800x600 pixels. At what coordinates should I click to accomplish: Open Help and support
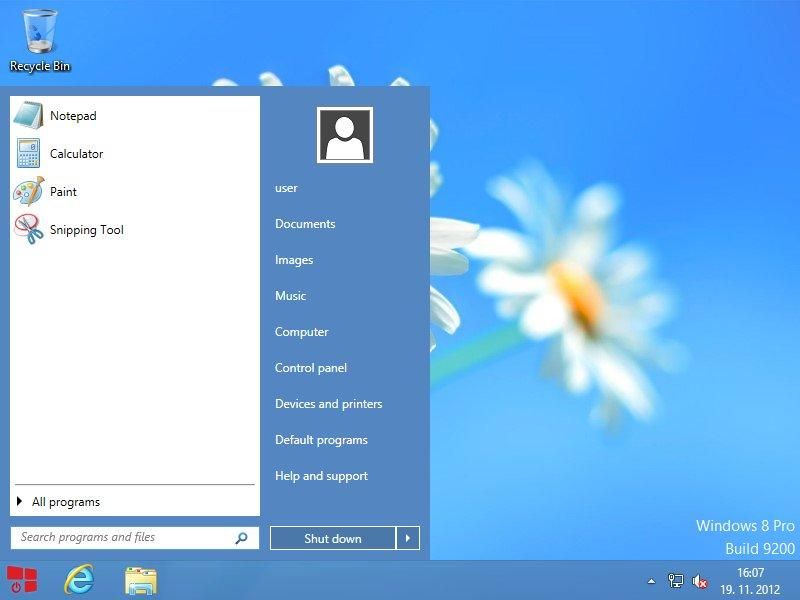321,476
